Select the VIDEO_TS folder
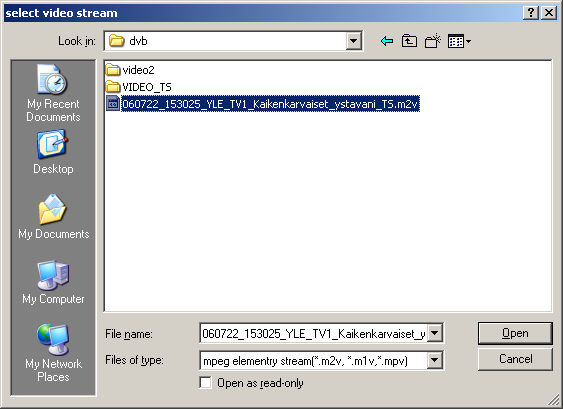Viewport: 563px width, 409px height. [x=139, y=87]
